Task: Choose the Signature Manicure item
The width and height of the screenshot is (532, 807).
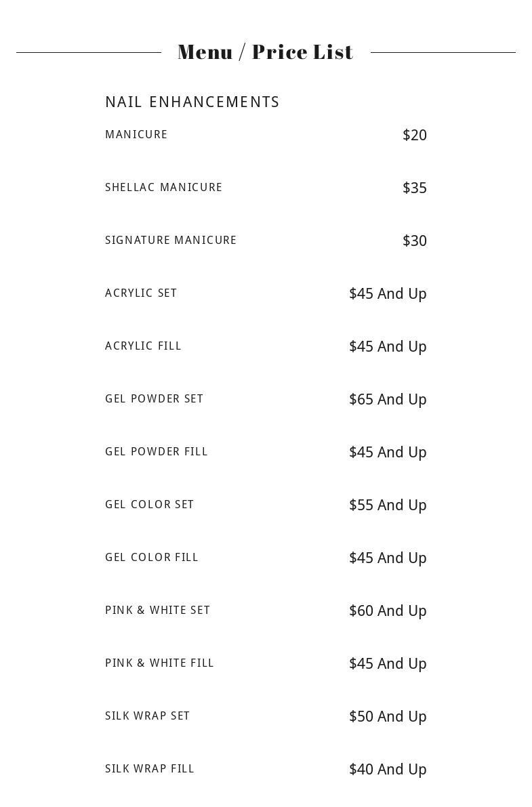Action: coord(171,241)
